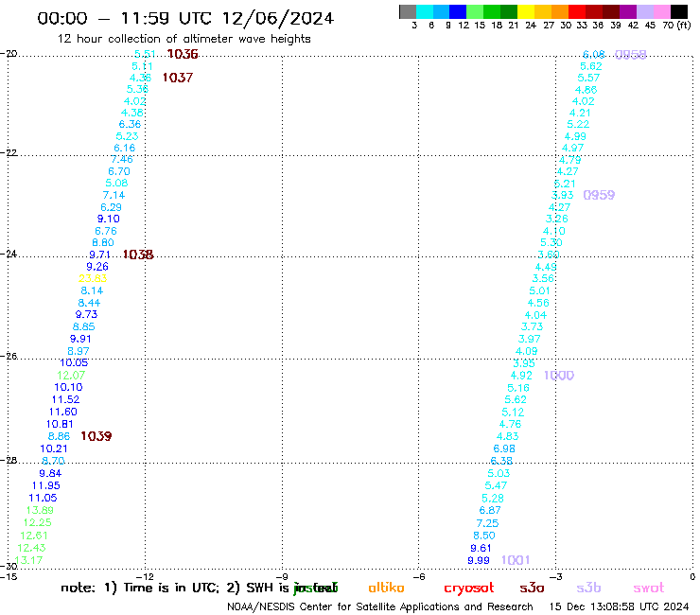Click the s3b time label 1001
The image size is (700, 615).
516,560
